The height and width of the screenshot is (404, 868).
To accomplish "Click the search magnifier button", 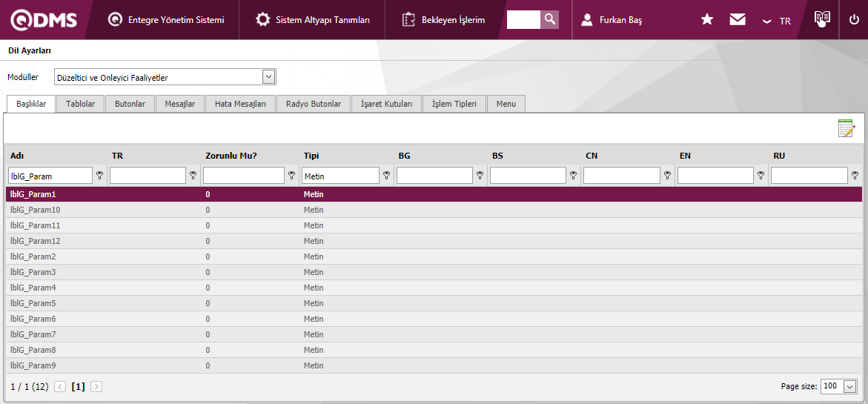I will point(549,19).
